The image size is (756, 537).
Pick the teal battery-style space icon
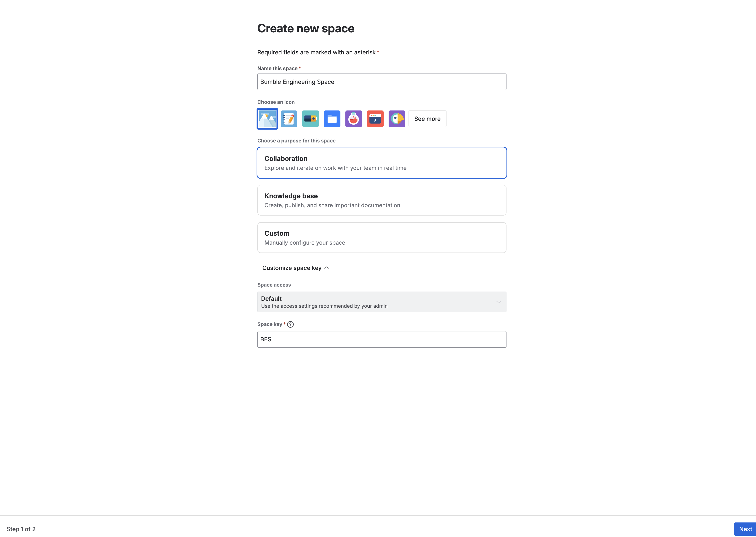[x=310, y=119]
